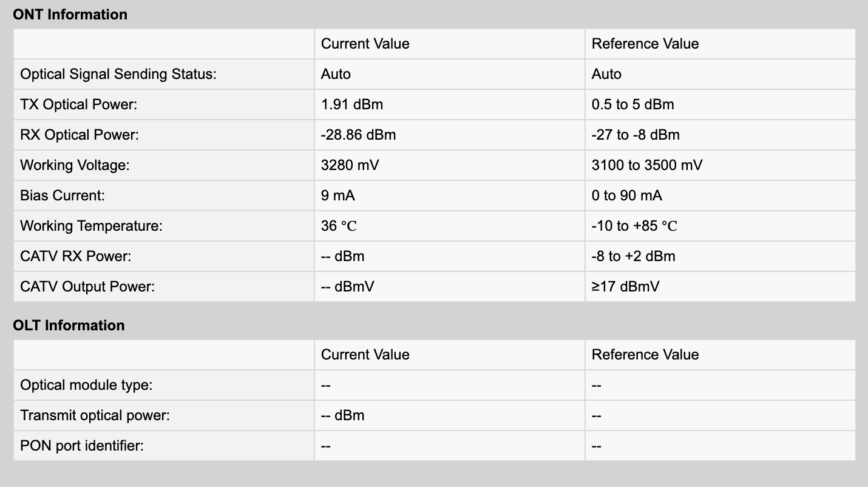Click the ONT Information heading
This screenshot has height=487, width=868.
[70, 15]
